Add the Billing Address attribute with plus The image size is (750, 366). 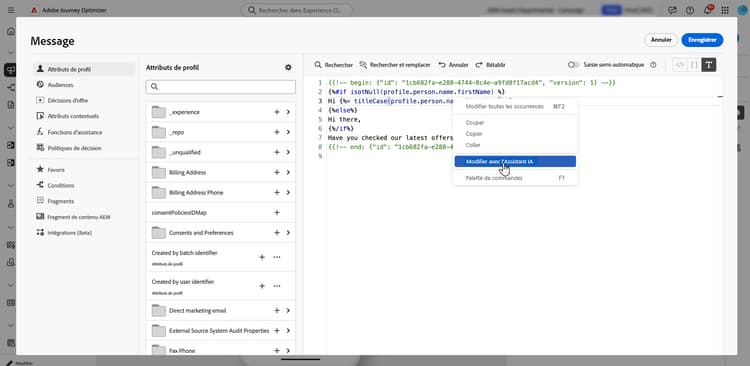click(x=276, y=172)
